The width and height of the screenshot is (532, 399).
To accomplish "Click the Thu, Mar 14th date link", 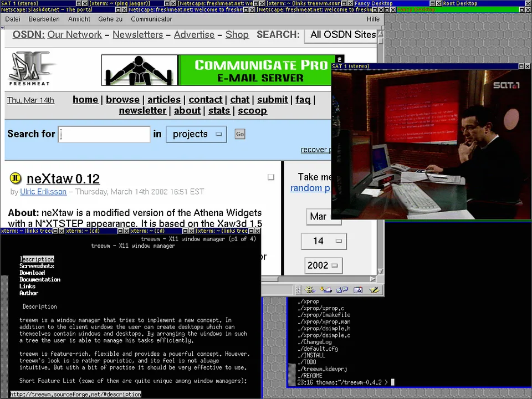I will click(30, 100).
